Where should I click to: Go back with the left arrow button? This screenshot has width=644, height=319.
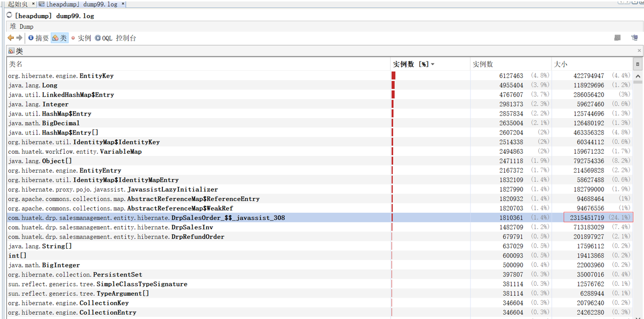(11, 38)
